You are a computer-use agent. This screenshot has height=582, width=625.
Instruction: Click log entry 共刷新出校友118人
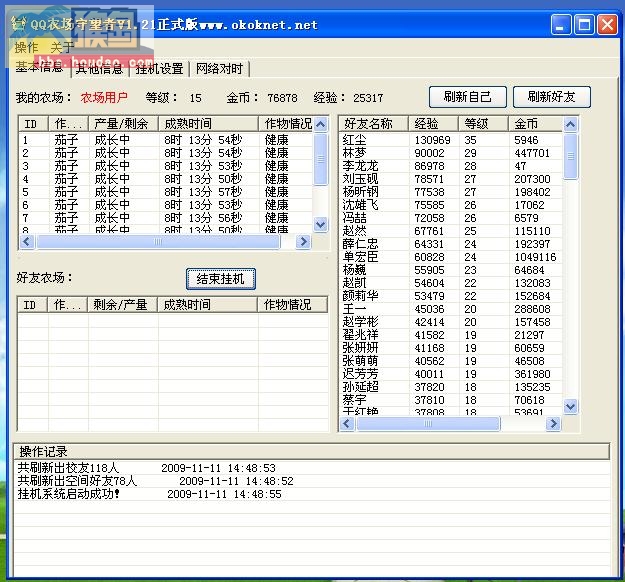312,468
